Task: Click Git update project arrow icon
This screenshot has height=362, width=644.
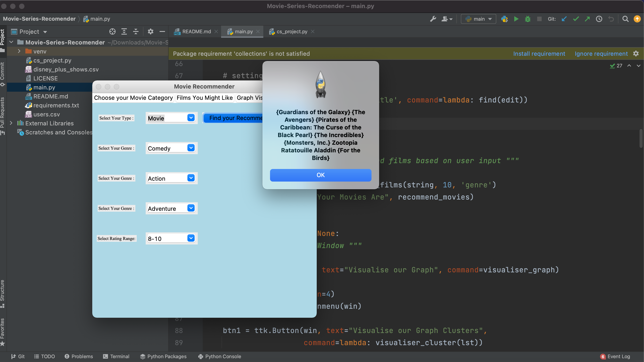Action: click(564, 19)
